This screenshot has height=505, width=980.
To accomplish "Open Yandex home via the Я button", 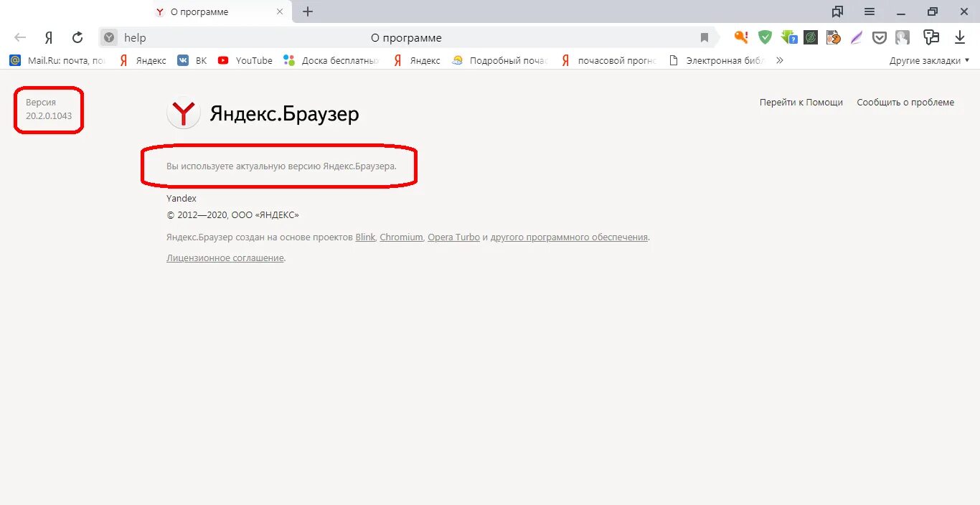I will pyautogui.click(x=49, y=38).
